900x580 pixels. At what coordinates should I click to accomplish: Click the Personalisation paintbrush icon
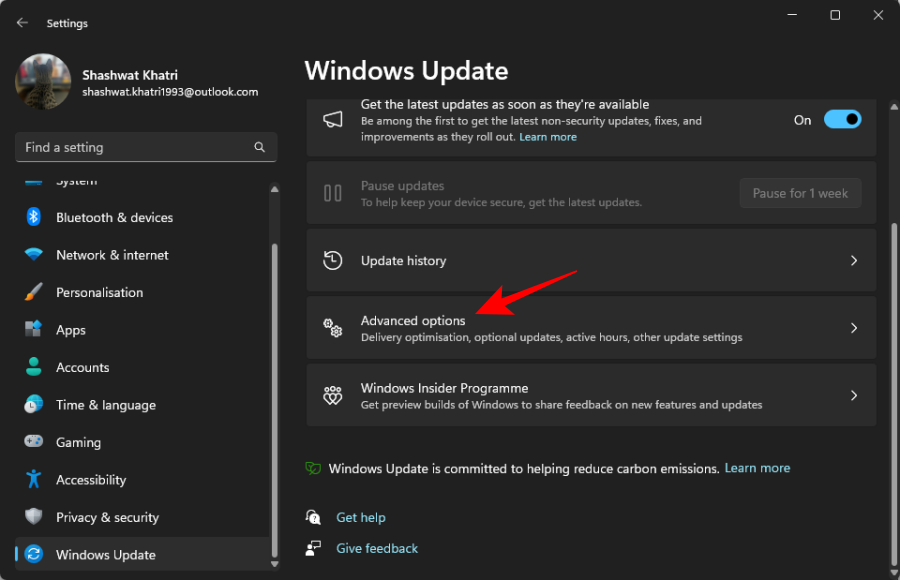coord(34,292)
